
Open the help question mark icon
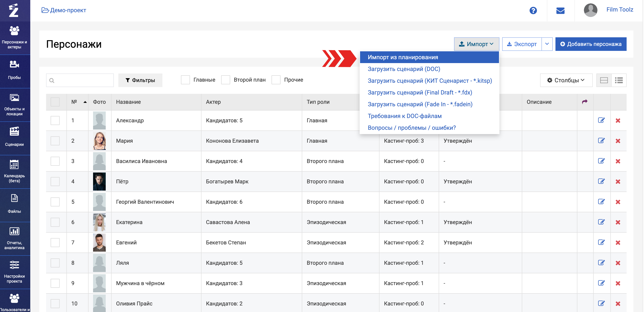pos(533,10)
